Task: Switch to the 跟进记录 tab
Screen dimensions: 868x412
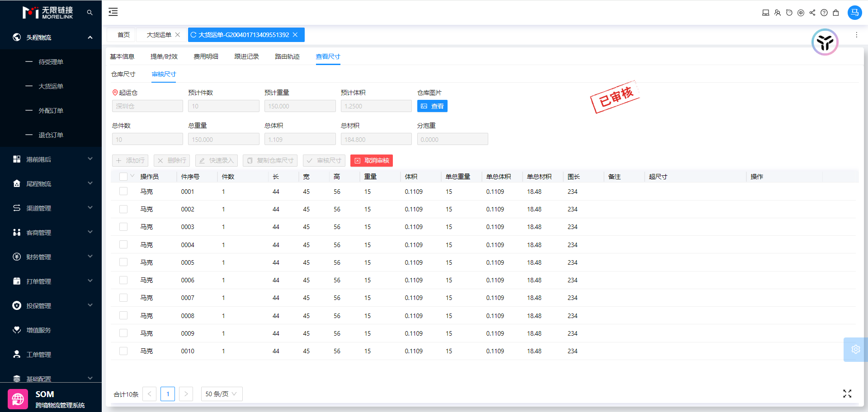Action: click(x=246, y=56)
